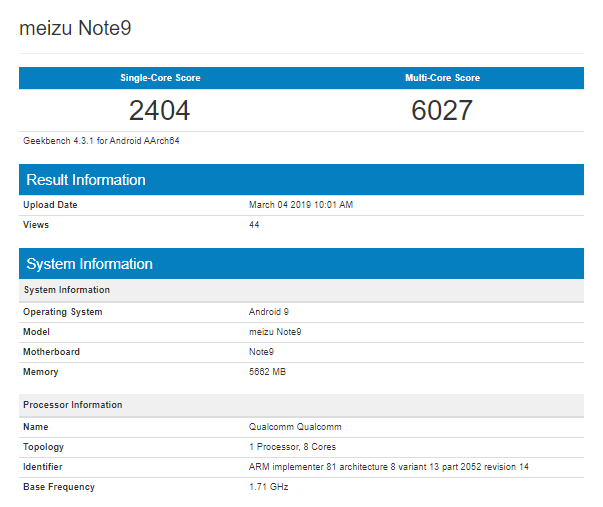Screen dimensions: 603x507
Task: Select the Motherboard value Note9
Action: tap(261, 352)
